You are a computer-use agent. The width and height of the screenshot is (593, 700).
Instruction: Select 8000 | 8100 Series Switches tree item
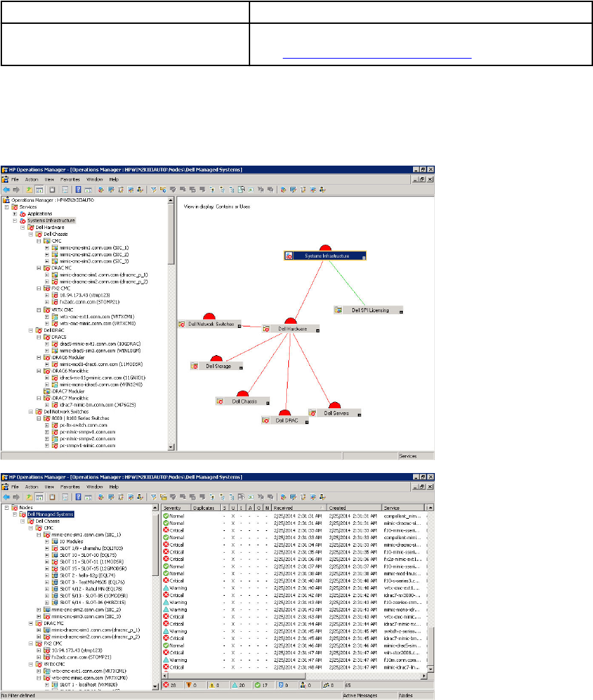point(80,419)
